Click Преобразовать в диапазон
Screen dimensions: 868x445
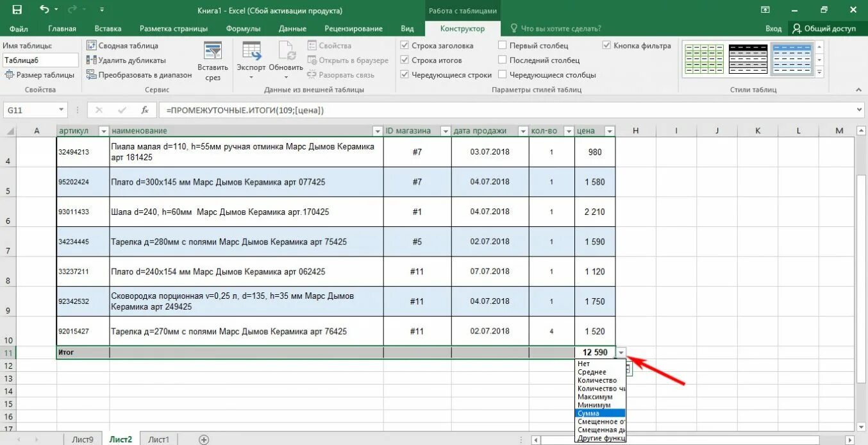coord(139,75)
